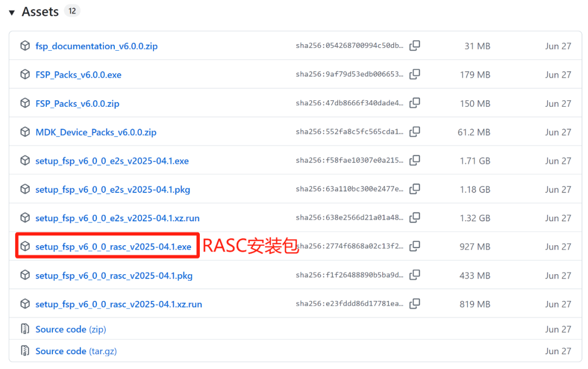Copy sha256 hash of setup e2s .xz.run asset

(x=415, y=217)
